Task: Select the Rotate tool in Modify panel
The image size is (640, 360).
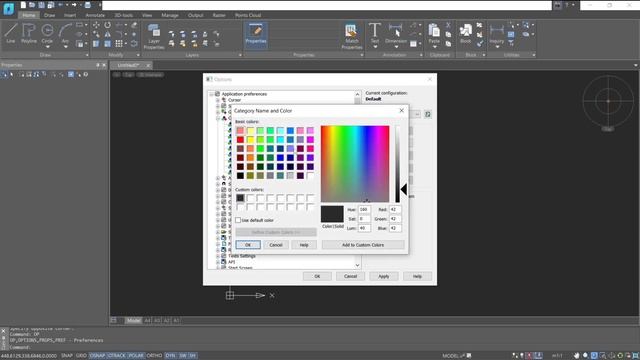Action: (107, 25)
